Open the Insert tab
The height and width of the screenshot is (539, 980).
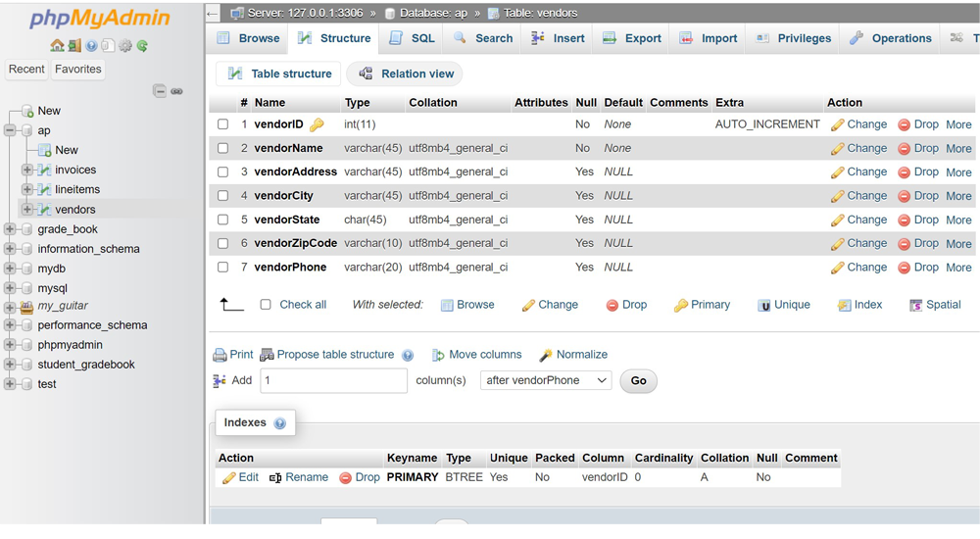[558, 38]
